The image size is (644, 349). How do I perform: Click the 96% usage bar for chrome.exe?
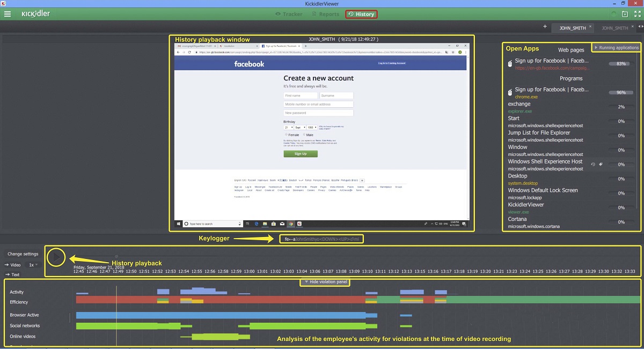(x=621, y=92)
